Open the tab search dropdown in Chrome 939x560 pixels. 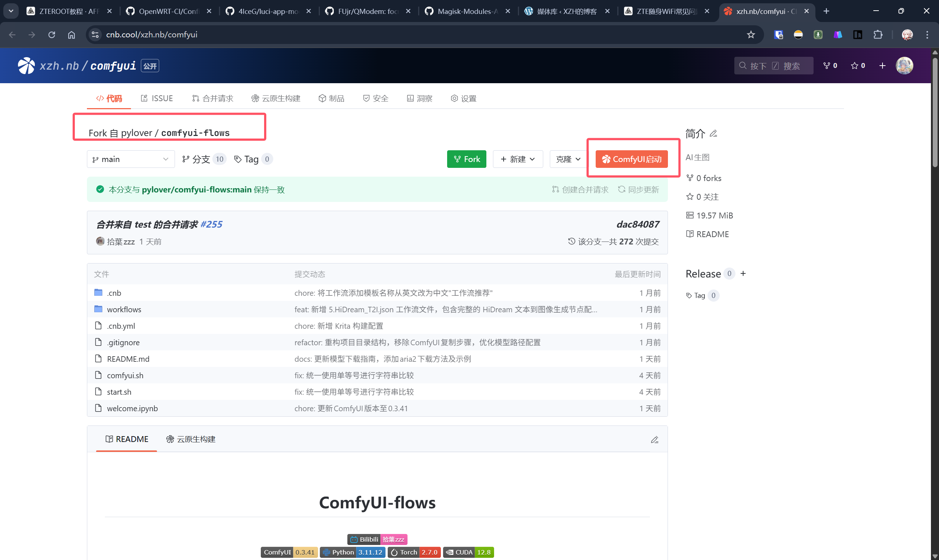pos(11,11)
